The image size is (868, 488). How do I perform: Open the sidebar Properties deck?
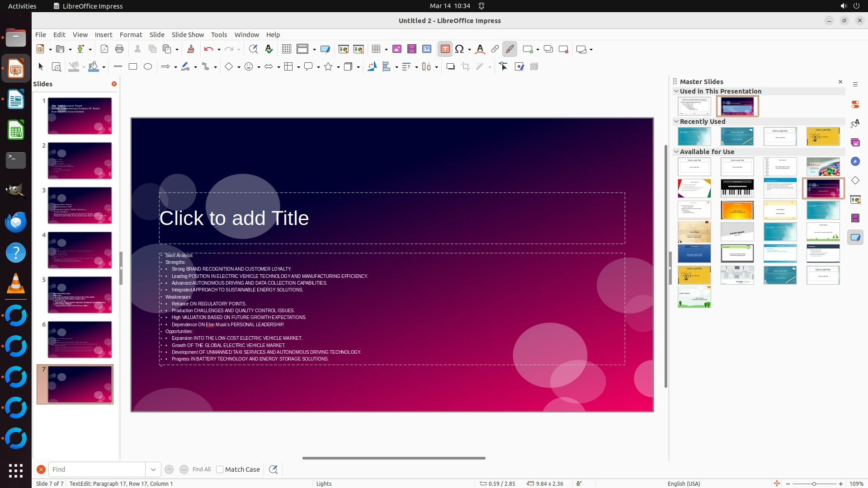tap(855, 104)
